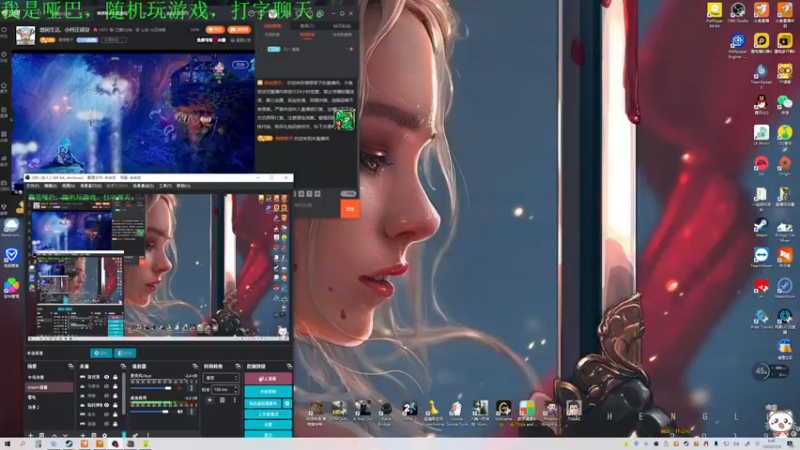The width and height of the screenshot is (800, 450).
Task: Pop out the Controls dock panel
Action: coord(289,366)
